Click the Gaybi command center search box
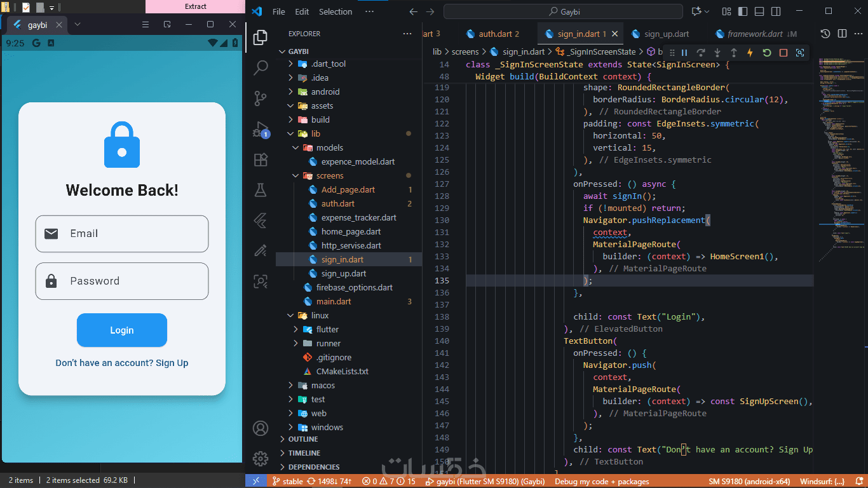Image resolution: width=868 pixels, height=488 pixels. (x=563, y=11)
